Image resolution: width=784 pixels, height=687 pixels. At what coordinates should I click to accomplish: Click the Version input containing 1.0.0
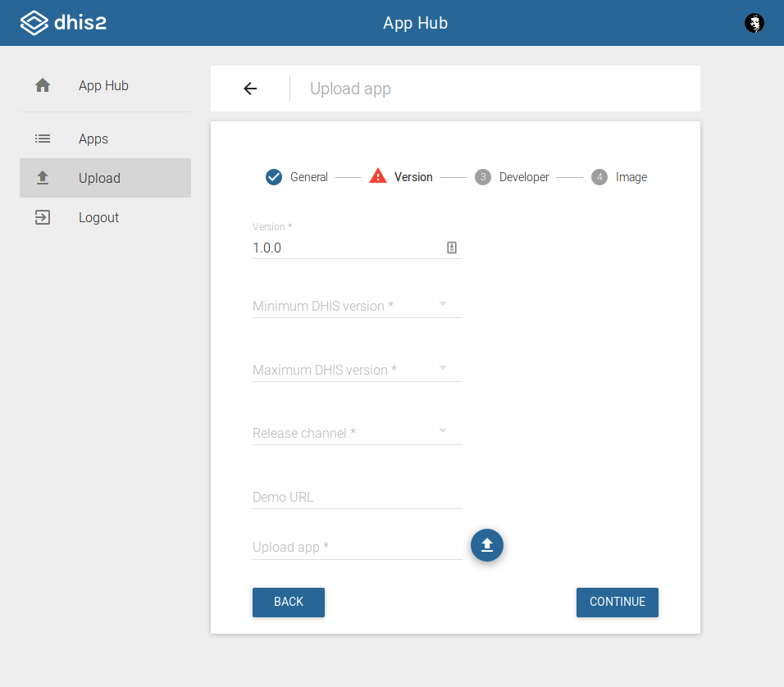pyautogui.click(x=357, y=248)
